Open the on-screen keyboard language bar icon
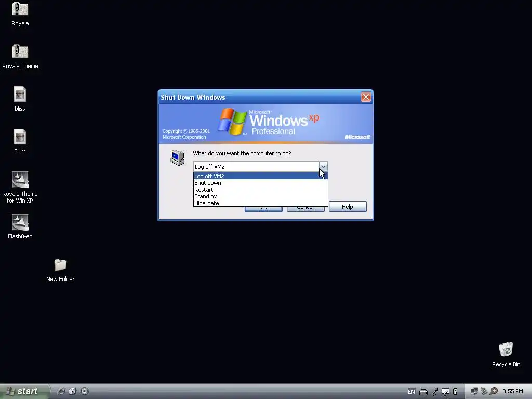 tap(423, 392)
